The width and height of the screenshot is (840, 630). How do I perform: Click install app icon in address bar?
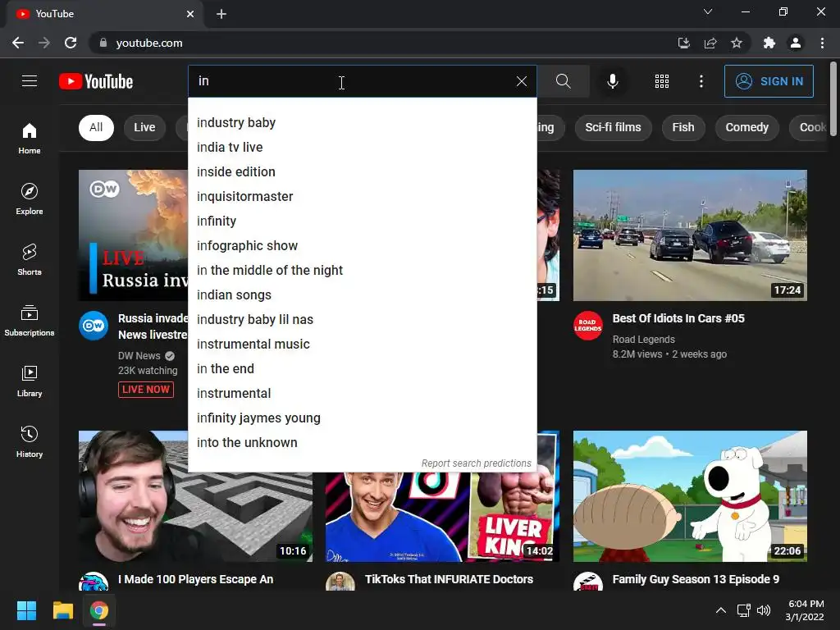(x=683, y=43)
